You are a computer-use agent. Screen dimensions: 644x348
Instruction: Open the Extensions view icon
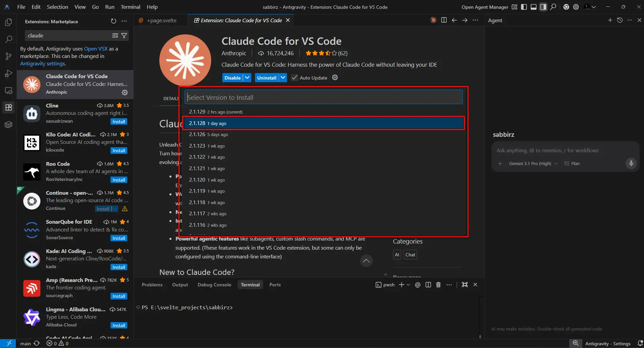9,107
